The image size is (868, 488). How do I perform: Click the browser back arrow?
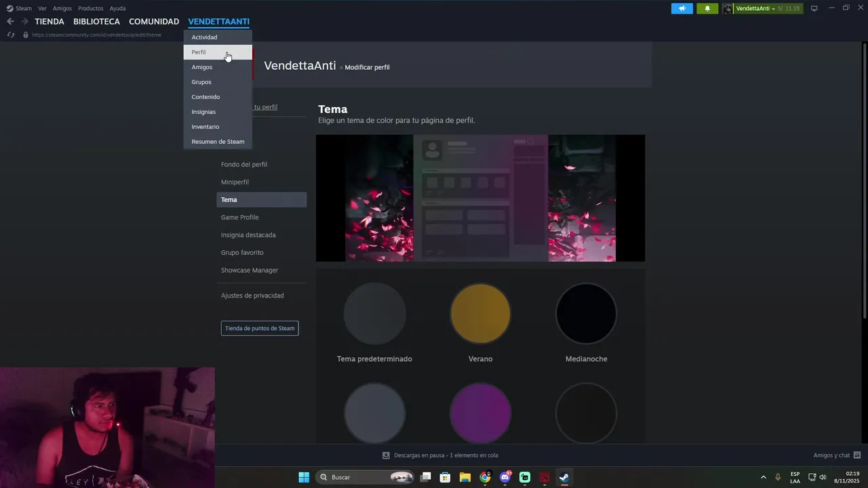(x=10, y=22)
